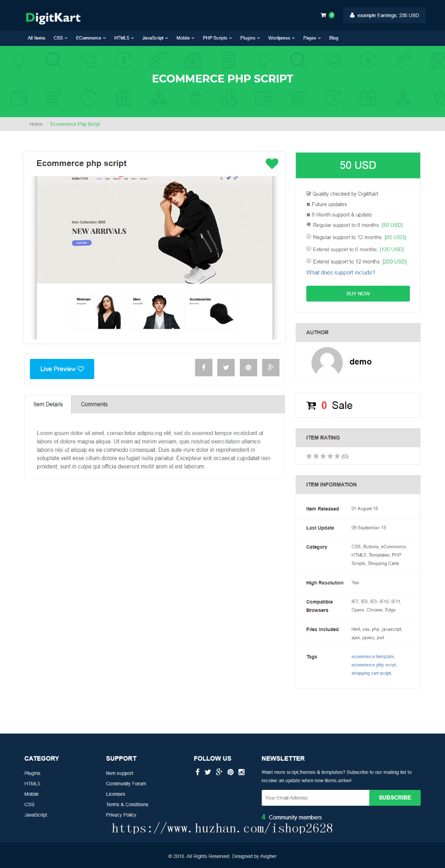Screen dimensions: 445x868
Task: Open the What does support include link
Action: [341, 273]
